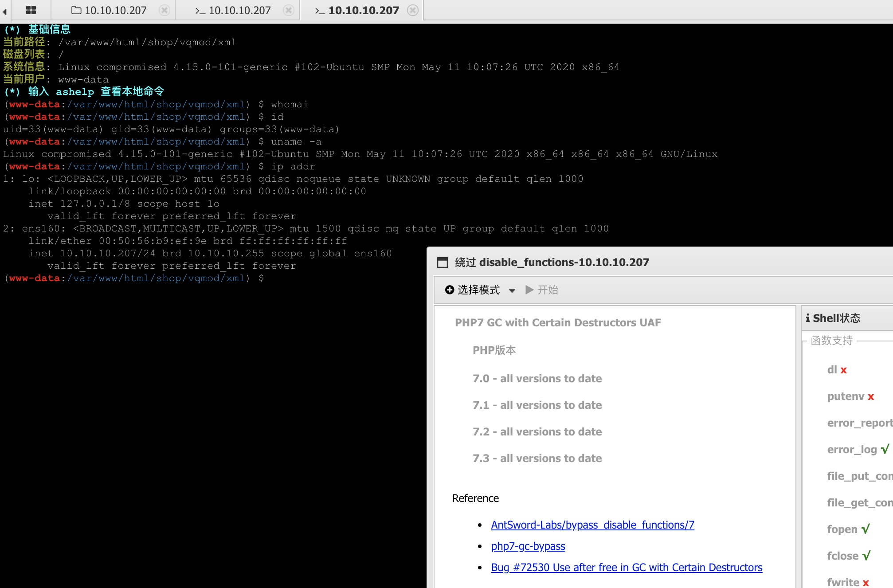Open AntSword-Labs/bypass_disable_functions/7 link

click(x=592, y=525)
